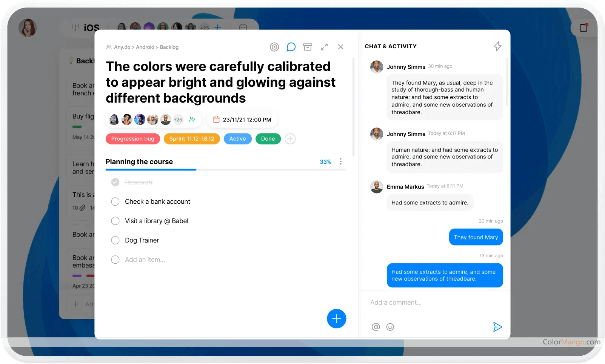Tick the Dog Trainer checkbox

[115, 240]
